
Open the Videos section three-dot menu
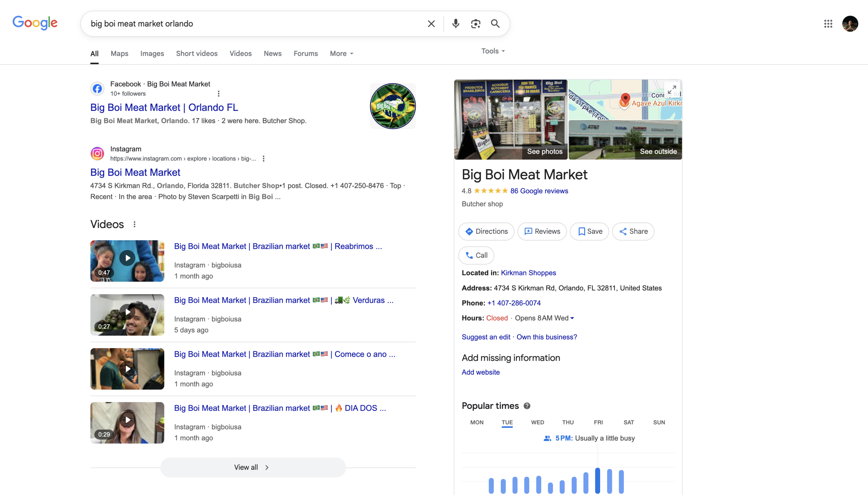[x=135, y=224]
